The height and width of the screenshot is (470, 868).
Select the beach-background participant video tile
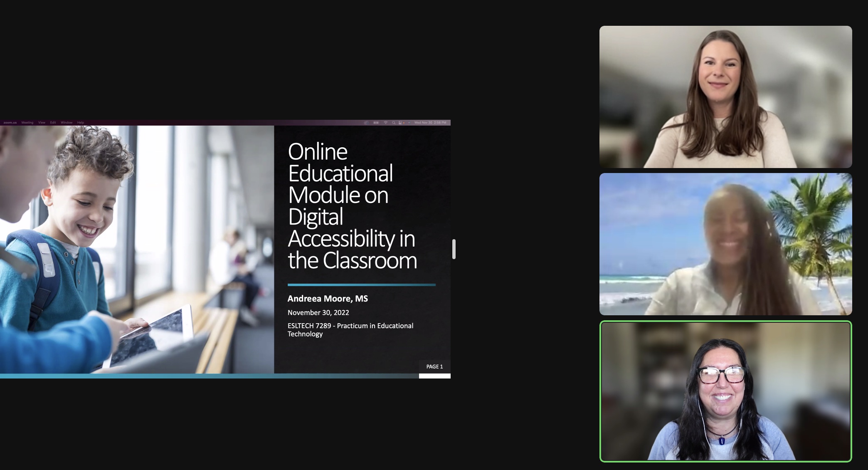(x=725, y=244)
